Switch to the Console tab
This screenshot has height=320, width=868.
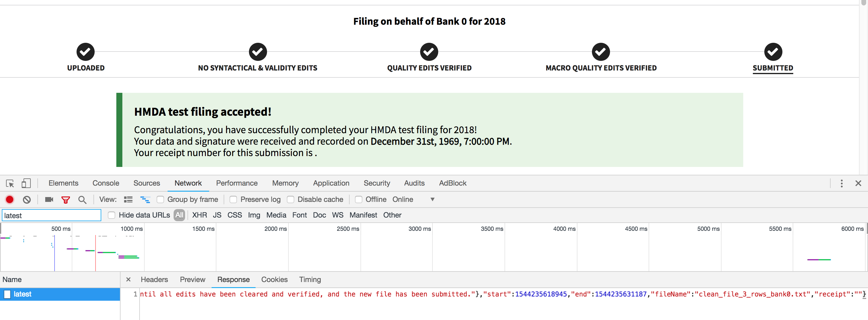(106, 183)
